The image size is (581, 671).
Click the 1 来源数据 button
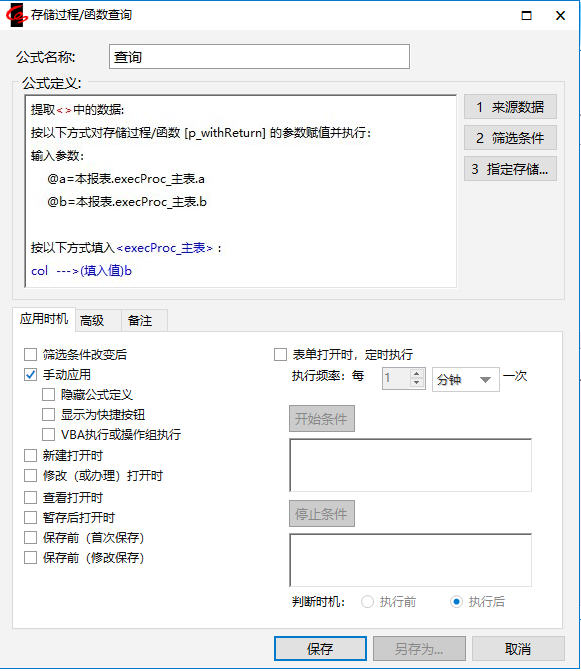tap(510, 107)
